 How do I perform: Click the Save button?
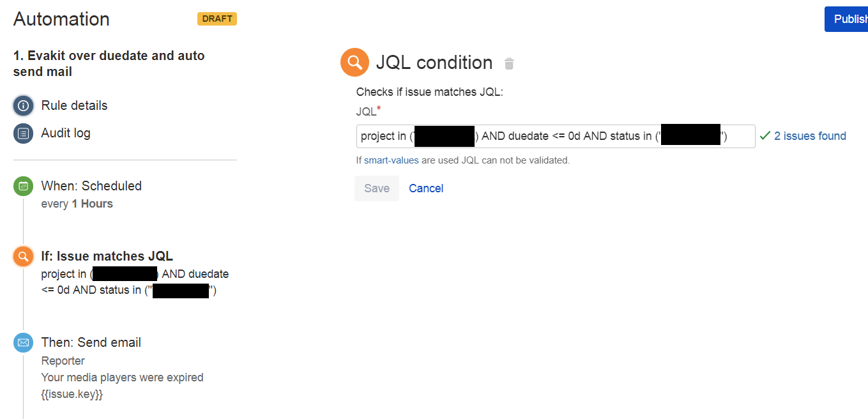pyautogui.click(x=377, y=188)
